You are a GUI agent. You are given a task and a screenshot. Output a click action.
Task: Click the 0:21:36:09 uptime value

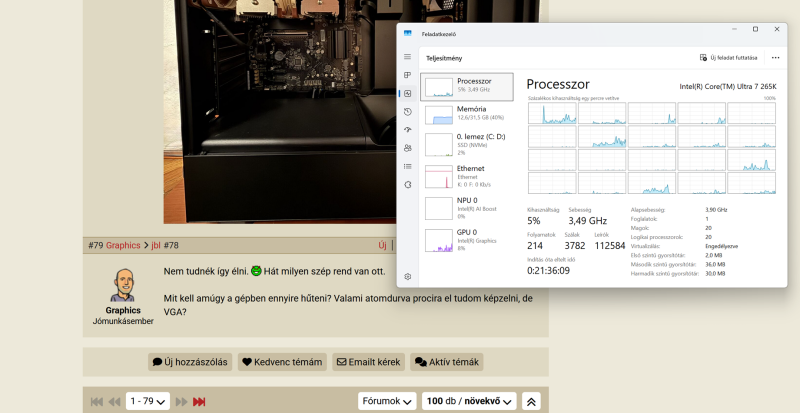click(x=548, y=271)
